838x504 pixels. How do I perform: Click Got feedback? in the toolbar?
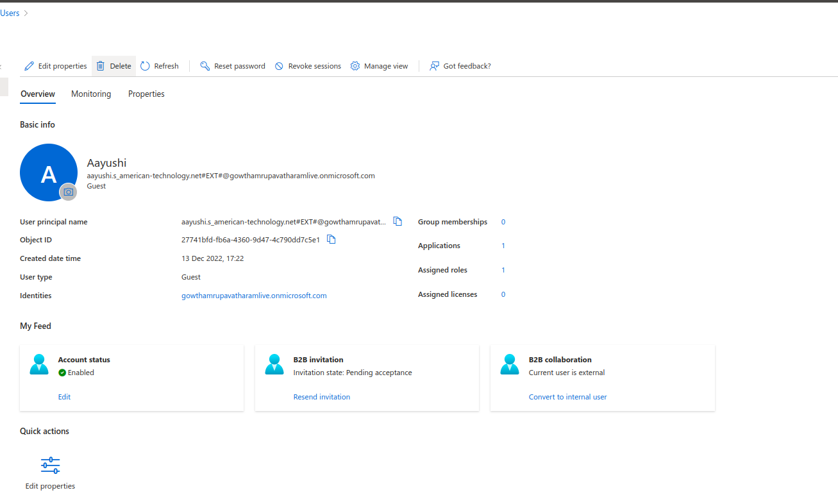pyautogui.click(x=460, y=66)
